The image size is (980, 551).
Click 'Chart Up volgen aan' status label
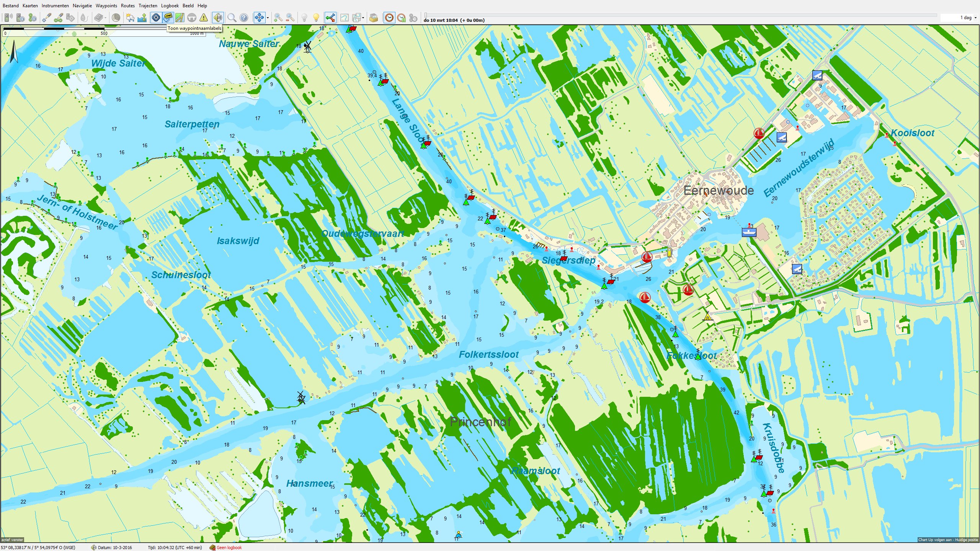point(947,540)
